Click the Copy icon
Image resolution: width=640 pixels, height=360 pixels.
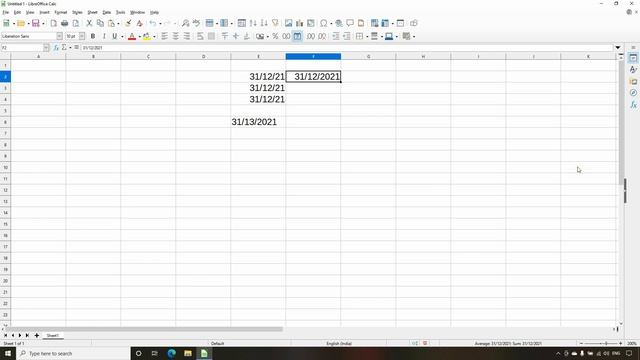point(100,23)
